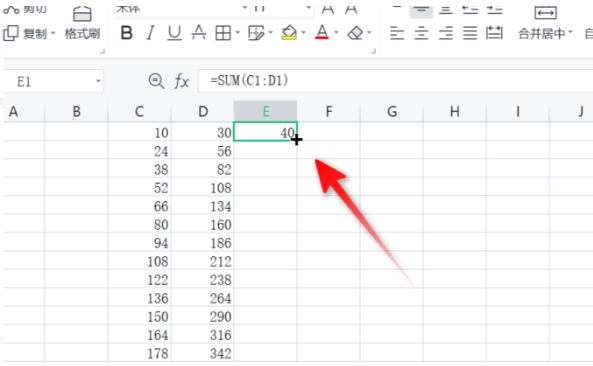Select column header F
The width and height of the screenshot is (593, 366).
[329, 112]
